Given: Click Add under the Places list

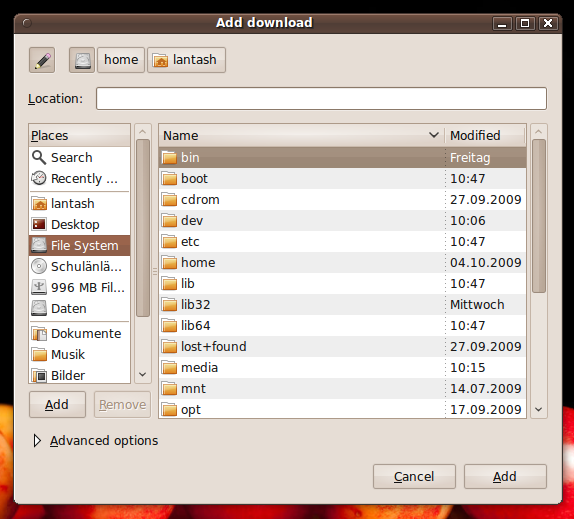Looking at the screenshot, I should [57, 404].
